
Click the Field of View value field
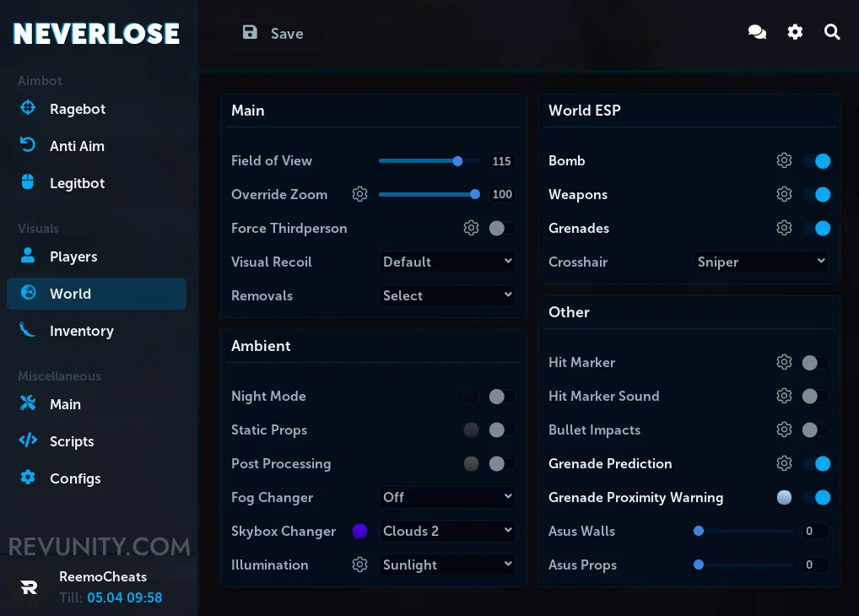point(502,161)
